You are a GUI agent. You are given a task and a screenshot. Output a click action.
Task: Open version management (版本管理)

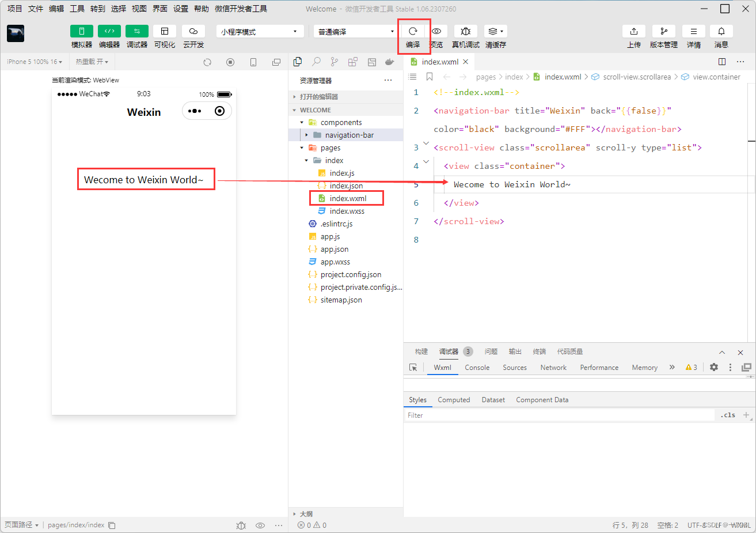point(664,31)
